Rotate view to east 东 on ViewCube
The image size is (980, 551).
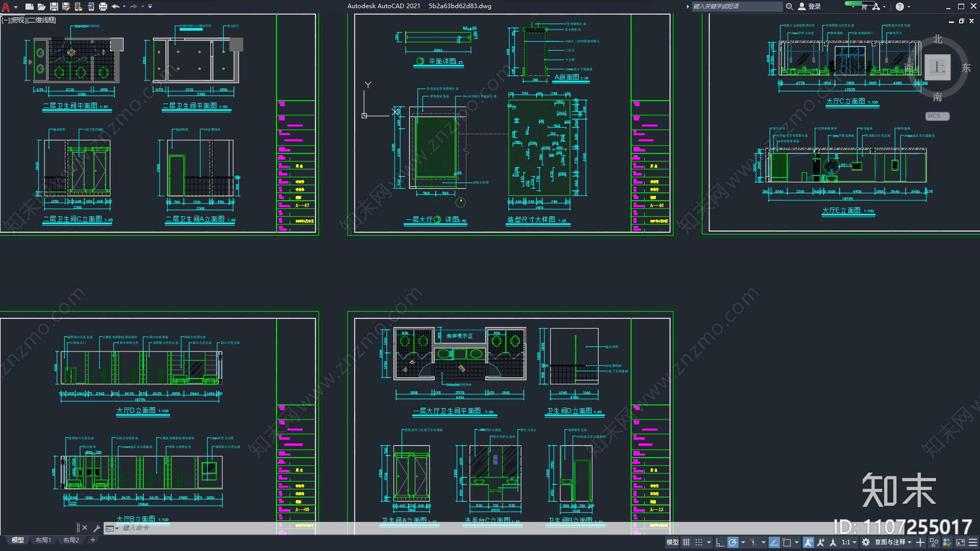tap(966, 68)
